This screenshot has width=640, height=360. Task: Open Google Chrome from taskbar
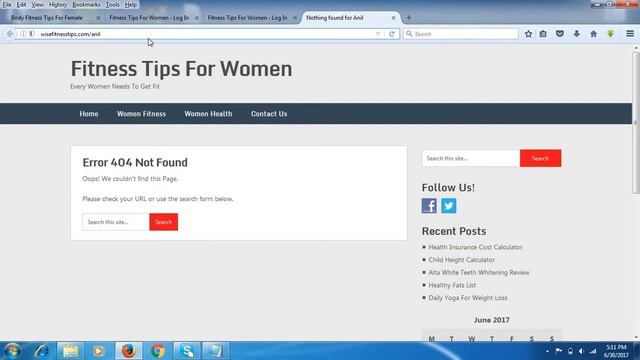158,351
